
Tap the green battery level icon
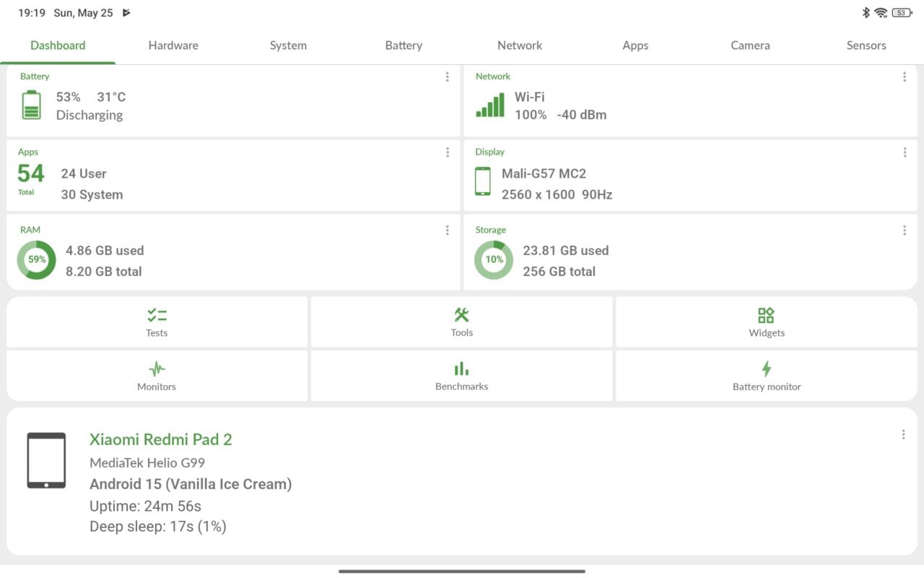32,105
